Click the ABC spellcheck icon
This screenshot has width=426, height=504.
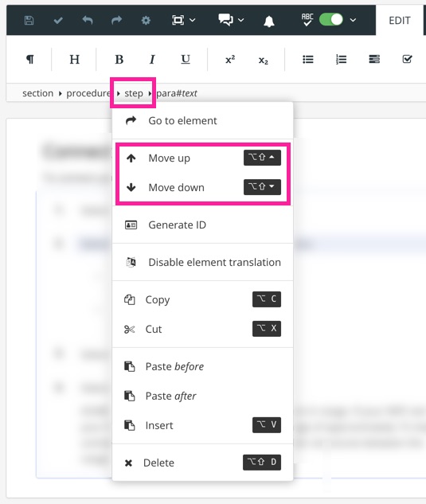pyautogui.click(x=307, y=20)
